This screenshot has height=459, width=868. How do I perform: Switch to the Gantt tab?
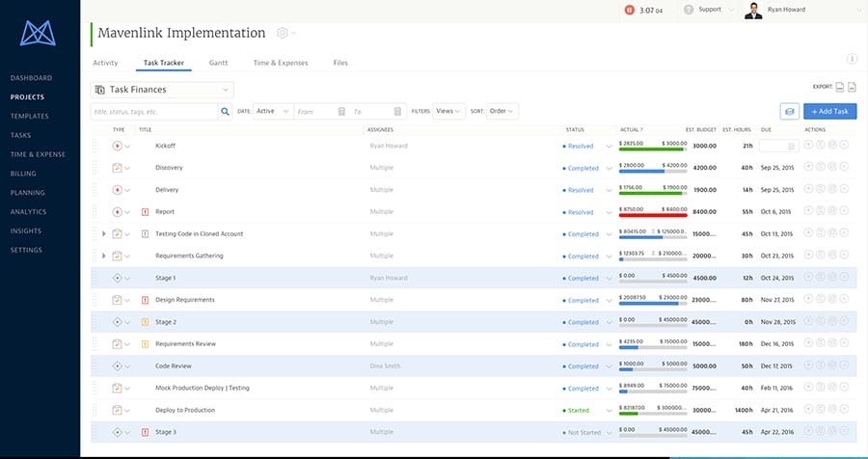point(218,63)
